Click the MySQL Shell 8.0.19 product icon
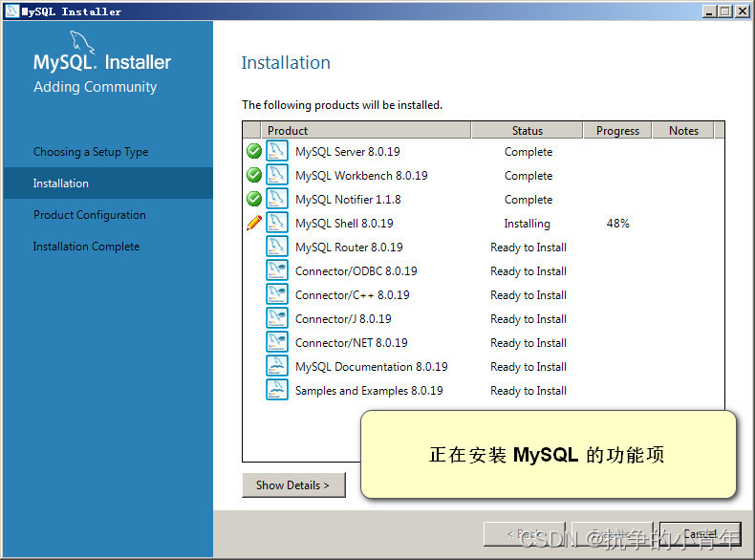Screen dimensions: 755x560 coord(277,223)
